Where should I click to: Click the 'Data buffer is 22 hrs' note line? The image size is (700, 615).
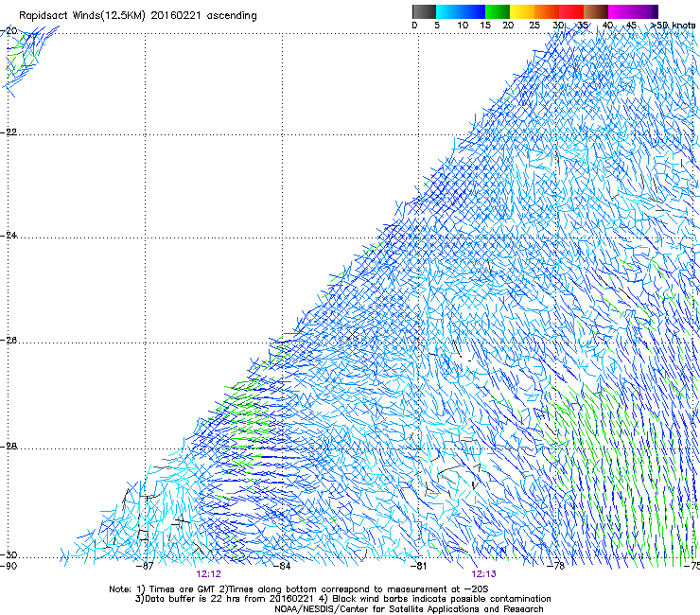click(x=343, y=599)
